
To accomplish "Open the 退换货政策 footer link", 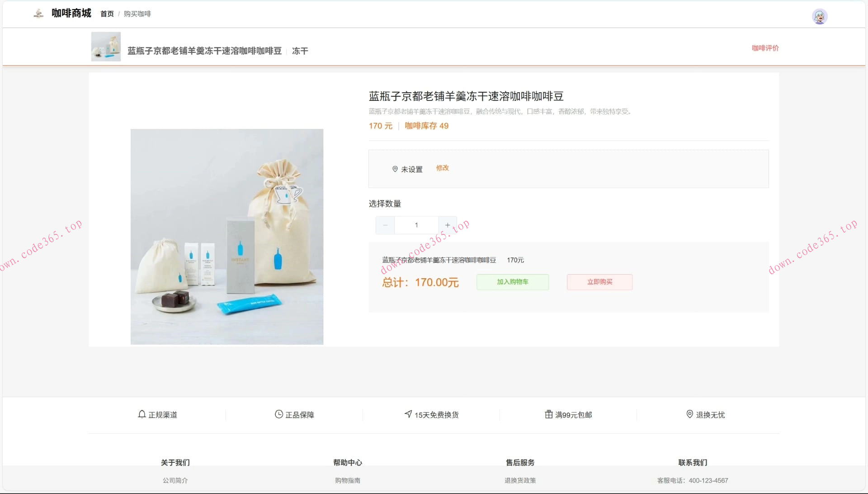I will (x=519, y=480).
